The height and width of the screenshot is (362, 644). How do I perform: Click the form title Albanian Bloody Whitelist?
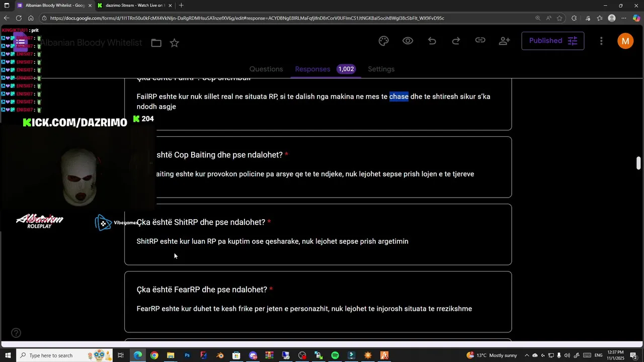tap(92, 43)
